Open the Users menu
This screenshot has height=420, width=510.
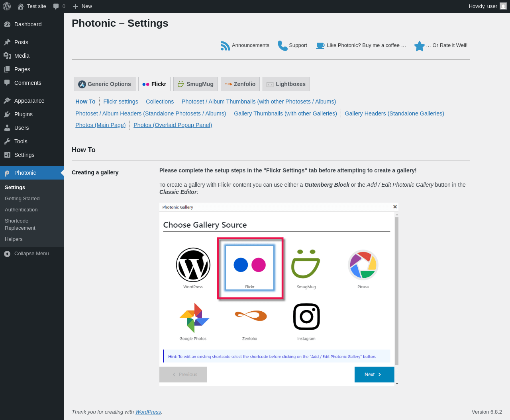pos(32,128)
